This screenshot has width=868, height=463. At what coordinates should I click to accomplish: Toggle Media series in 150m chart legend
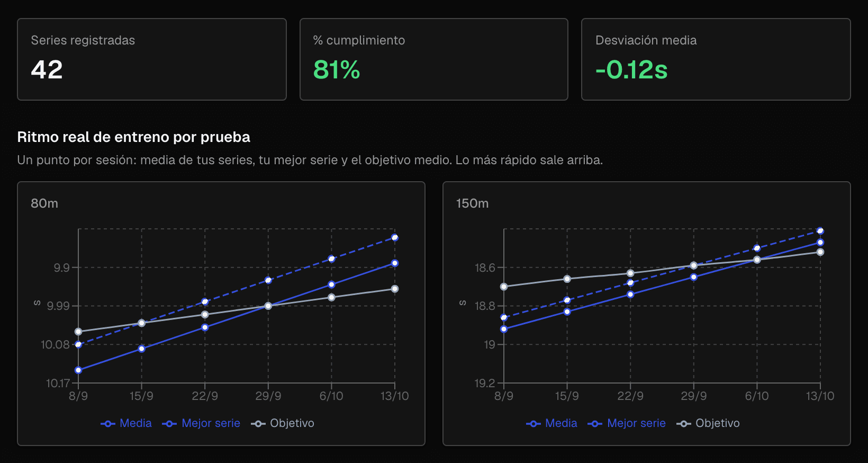tap(551, 423)
